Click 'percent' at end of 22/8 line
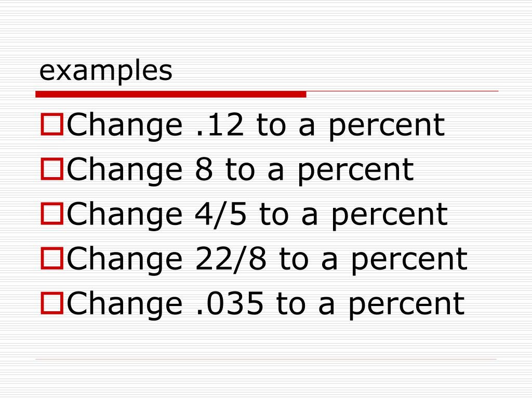This screenshot has width=532, height=399. 409,261
